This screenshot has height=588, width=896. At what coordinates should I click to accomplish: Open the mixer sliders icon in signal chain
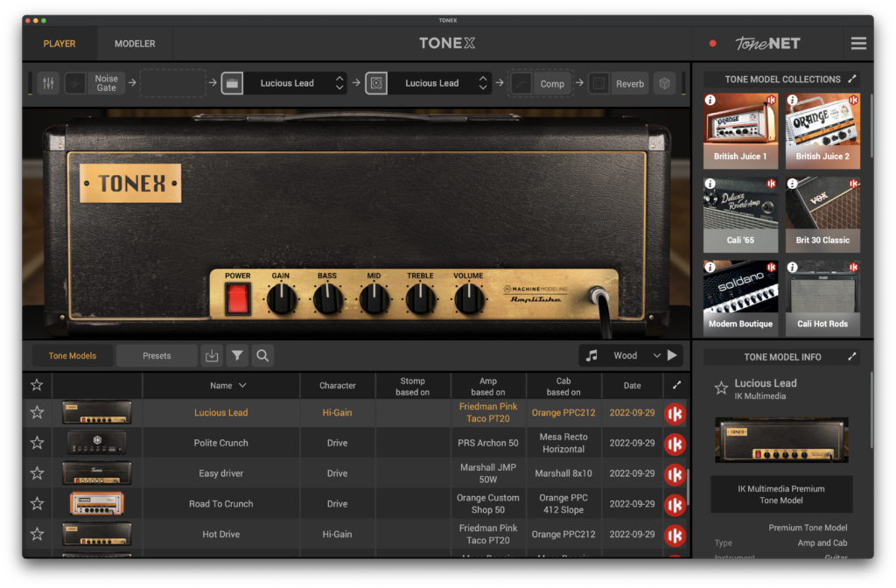(48, 83)
